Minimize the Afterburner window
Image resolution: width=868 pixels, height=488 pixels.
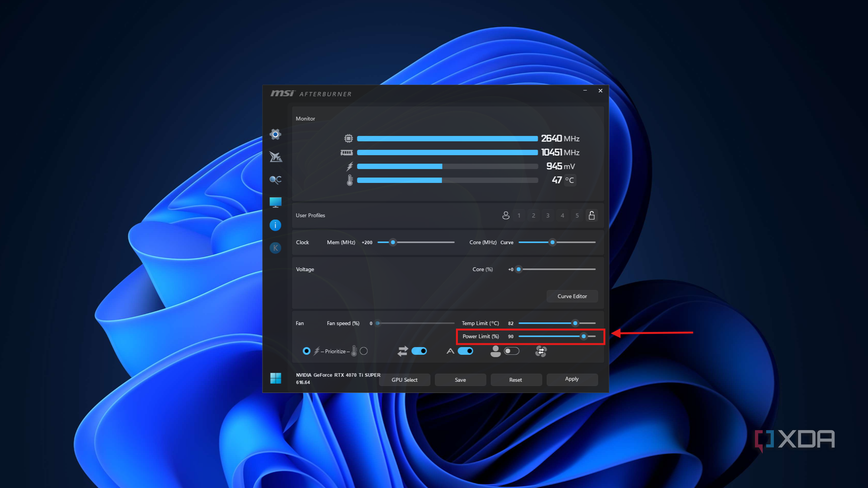click(x=585, y=91)
